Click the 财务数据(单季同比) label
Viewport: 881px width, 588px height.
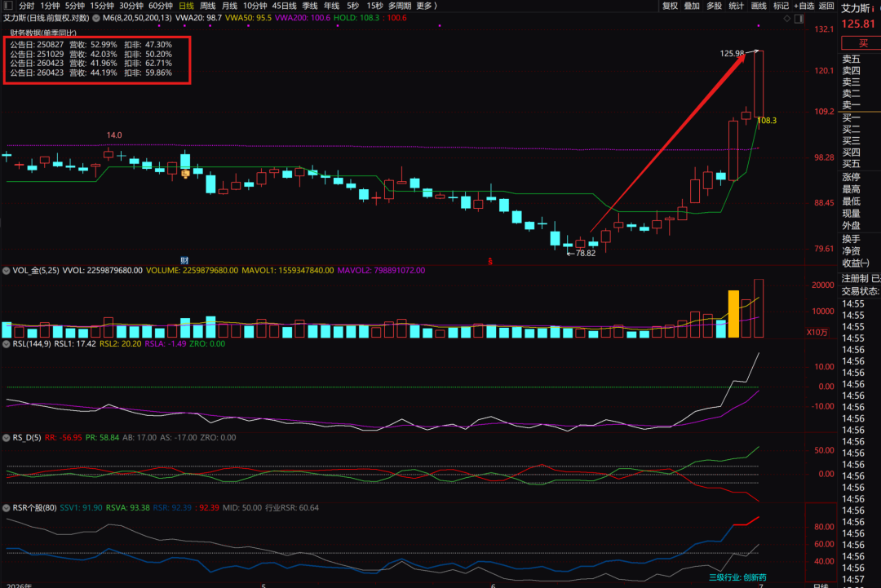click(x=43, y=33)
